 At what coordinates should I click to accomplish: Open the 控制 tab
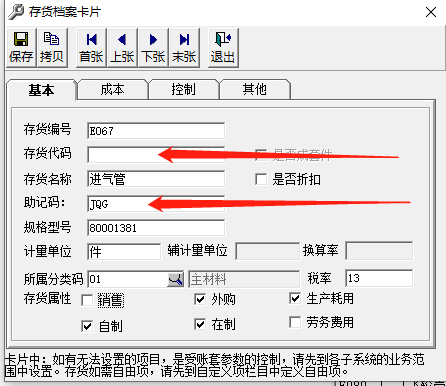point(183,89)
